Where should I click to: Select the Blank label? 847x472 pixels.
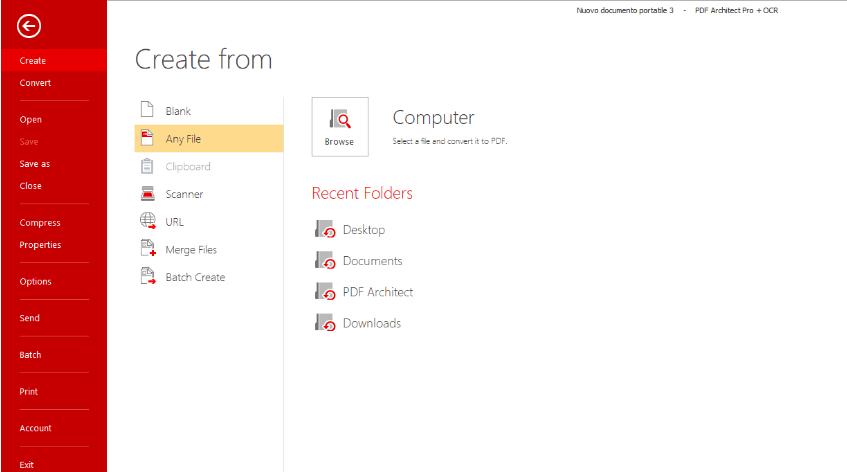pyautogui.click(x=178, y=111)
